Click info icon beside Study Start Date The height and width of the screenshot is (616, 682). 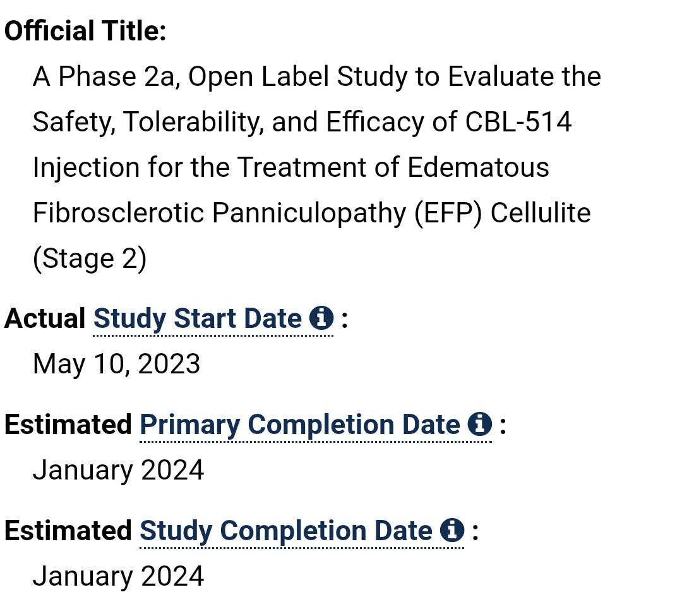click(321, 318)
